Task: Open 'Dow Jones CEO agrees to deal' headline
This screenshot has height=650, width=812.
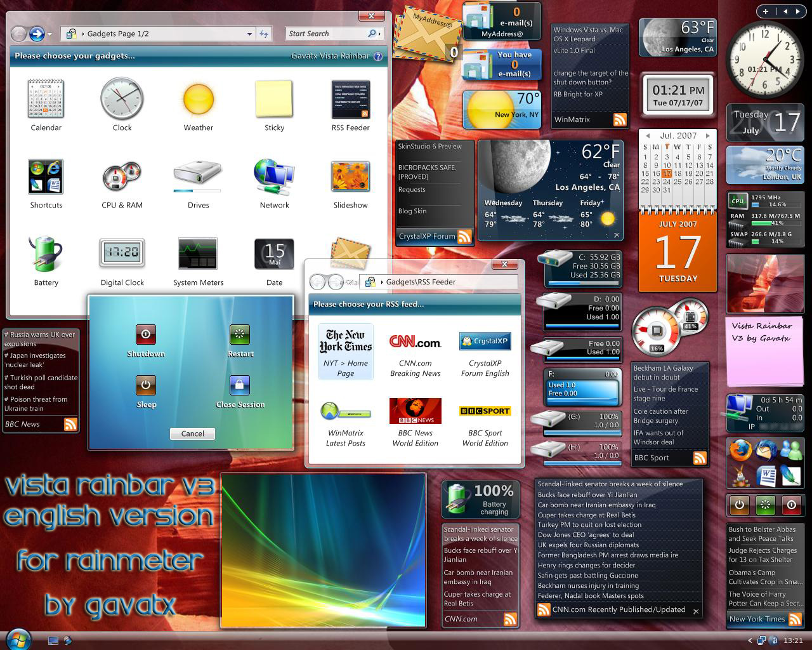Action: click(586, 535)
